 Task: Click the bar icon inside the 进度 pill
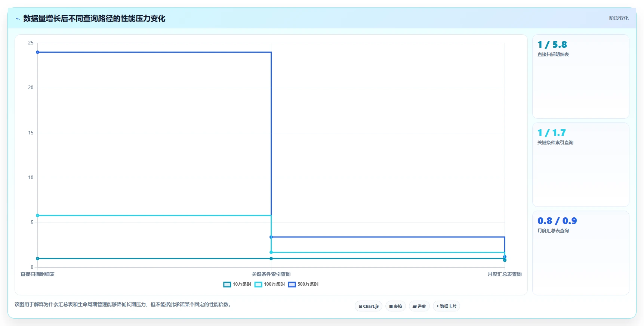tap(415, 307)
